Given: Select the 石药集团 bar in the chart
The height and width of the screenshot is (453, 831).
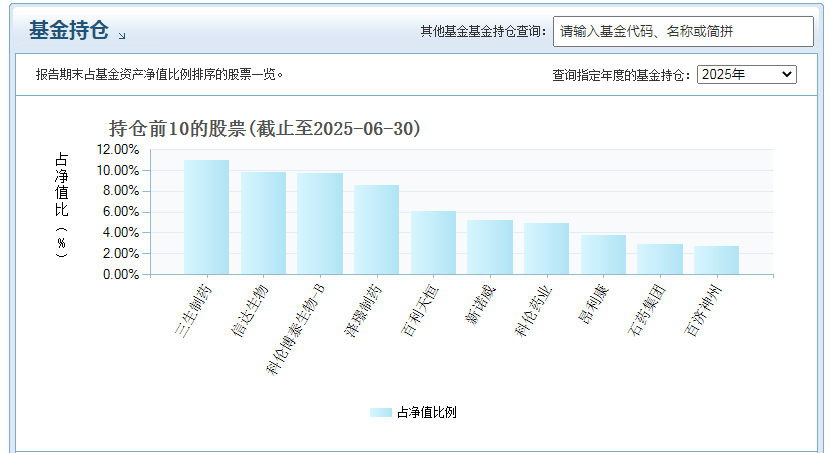Looking at the screenshot, I should pos(660,259).
